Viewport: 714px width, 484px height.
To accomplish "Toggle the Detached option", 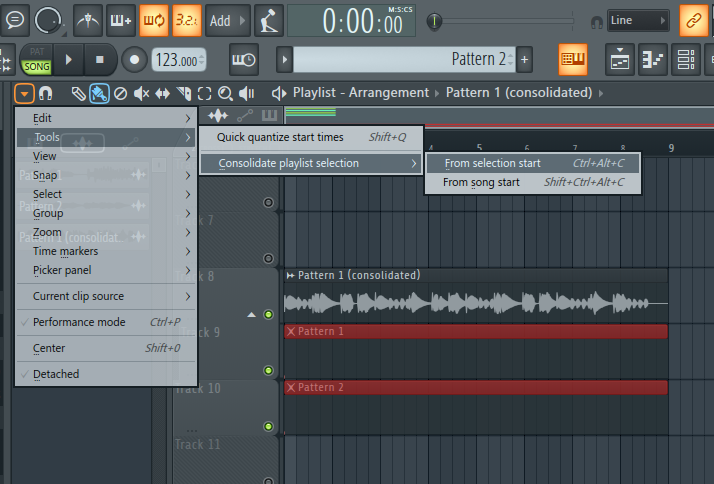I will point(107,374).
